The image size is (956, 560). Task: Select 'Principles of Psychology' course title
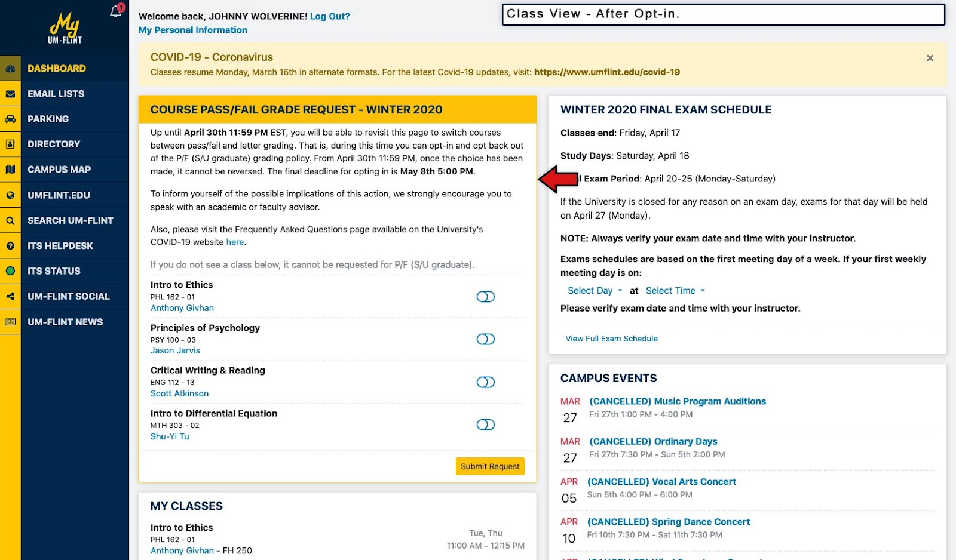coord(205,328)
